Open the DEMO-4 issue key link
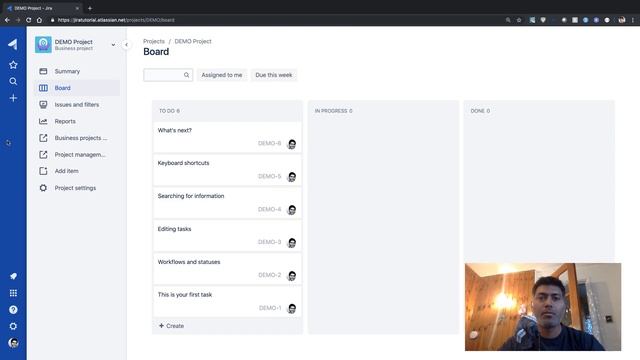Viewport: 640px width, 360px height. (x=269, y=209)
